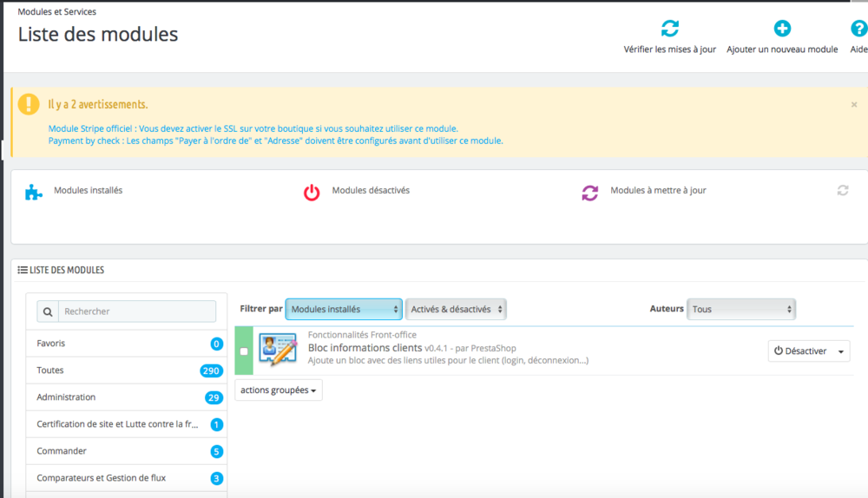Select the Favoris category
Screen dimensions: 868x498
pos(126,344)
